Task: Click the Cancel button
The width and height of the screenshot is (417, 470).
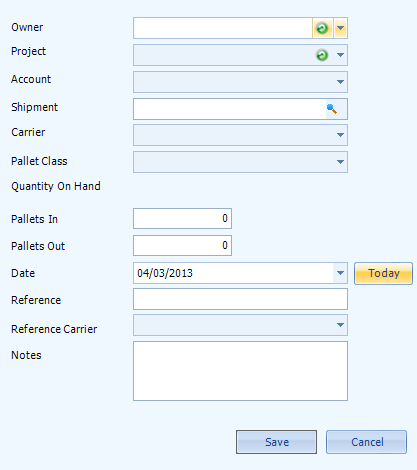Action: point(366,442)
